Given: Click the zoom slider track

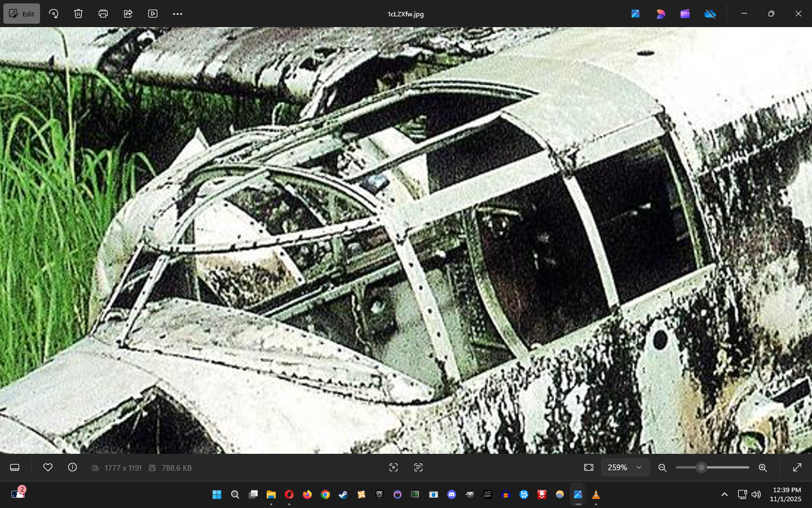Looking at the screenshot, I should pos(713,467).
